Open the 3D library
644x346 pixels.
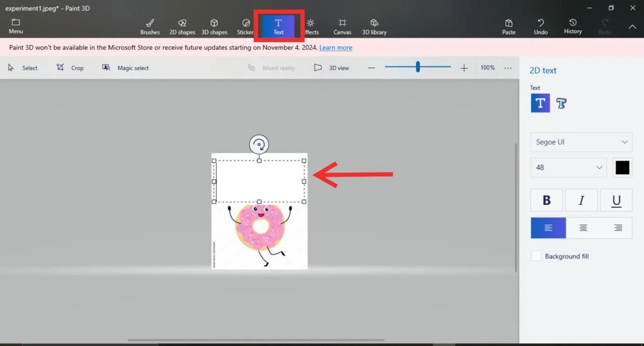374,27
